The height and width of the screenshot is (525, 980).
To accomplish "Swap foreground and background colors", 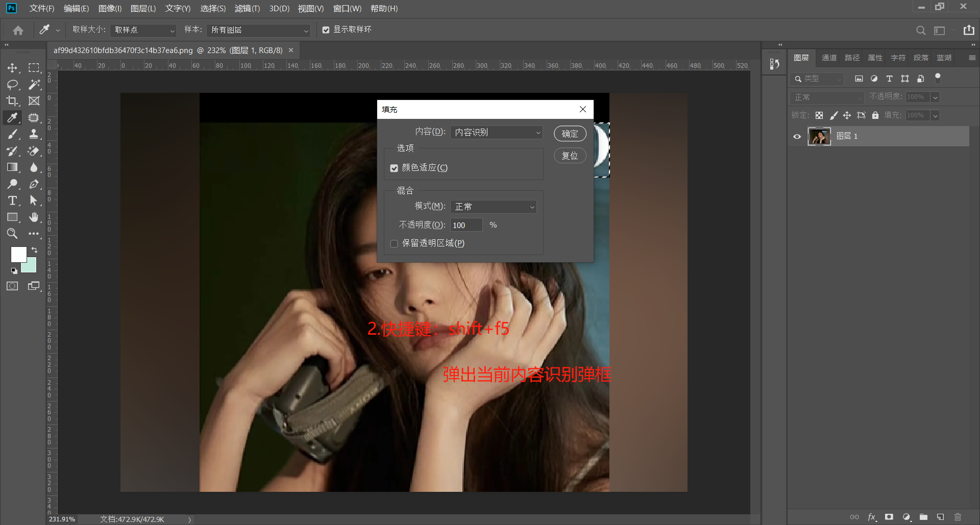I will [34, 250].
